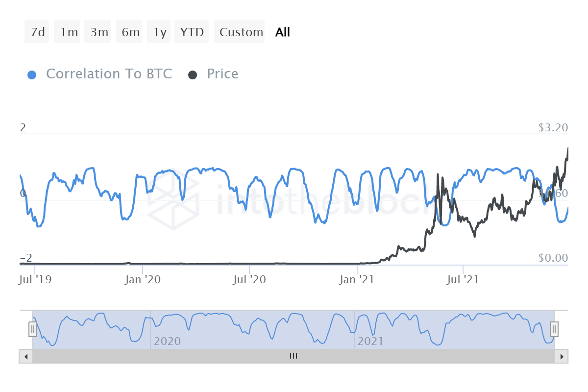The height and width of the screenshot is (392, 588).
Task: Click the right navigator range handle
Action: [x=554, y=329]
